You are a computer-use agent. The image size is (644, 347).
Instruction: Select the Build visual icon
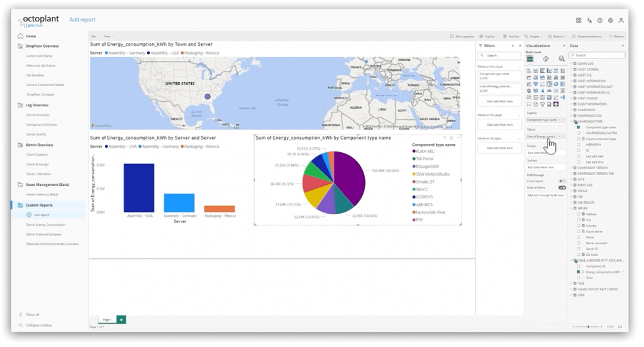pos(530,58)
